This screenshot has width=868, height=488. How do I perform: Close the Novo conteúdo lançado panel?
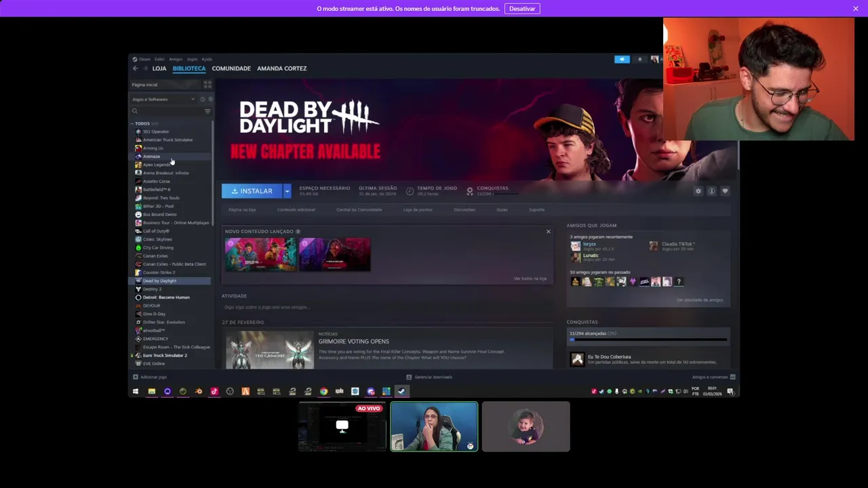[549, 232]
